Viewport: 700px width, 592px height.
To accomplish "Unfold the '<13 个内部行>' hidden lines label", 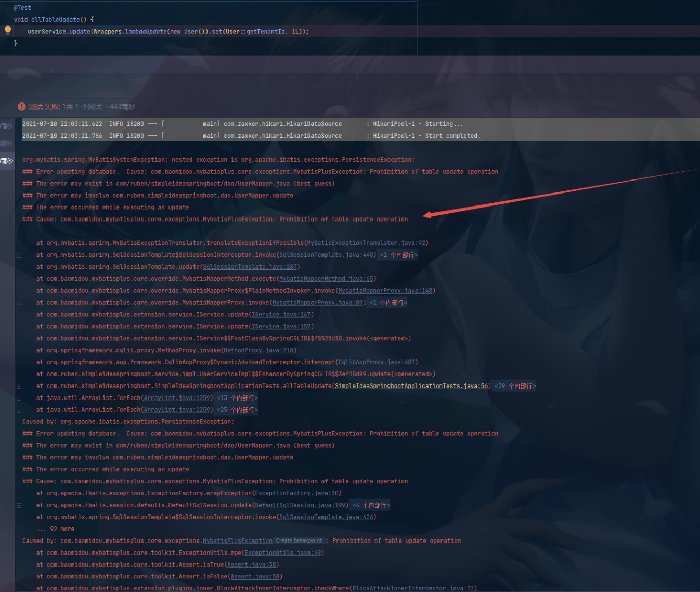I will 237,398.
